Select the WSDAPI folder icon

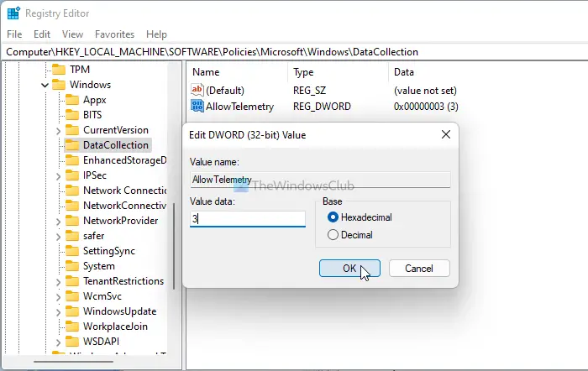72,342
